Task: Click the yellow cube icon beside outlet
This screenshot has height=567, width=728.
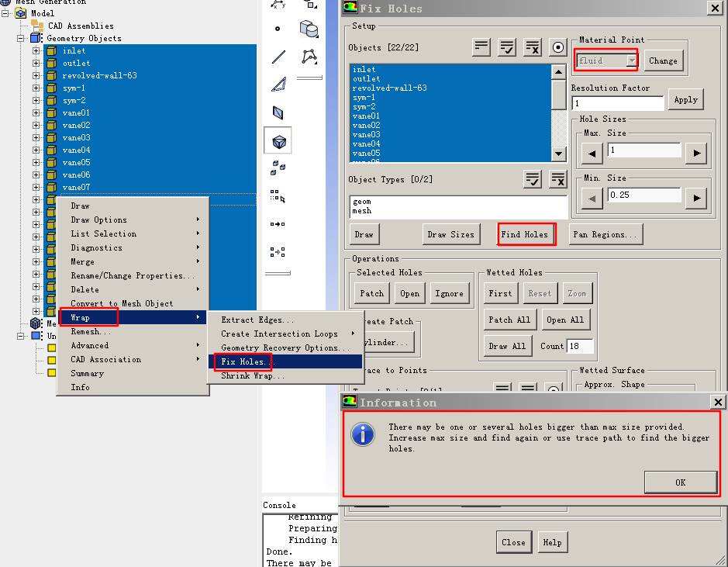Action: coord(51,63)
